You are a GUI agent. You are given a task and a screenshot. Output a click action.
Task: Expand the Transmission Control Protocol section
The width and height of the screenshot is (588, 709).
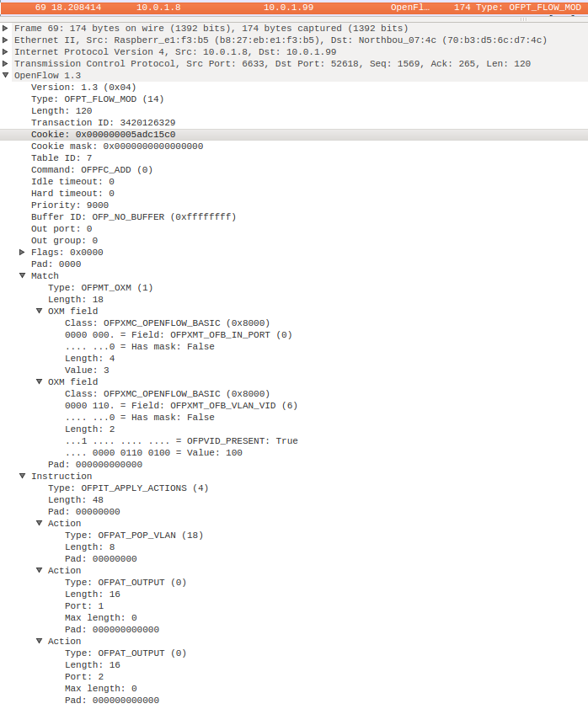(6, 63)
